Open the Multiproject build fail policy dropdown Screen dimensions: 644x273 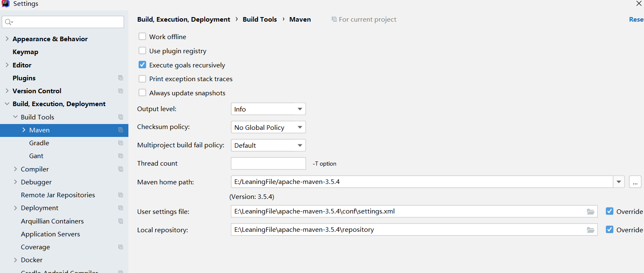click(268, 145)
